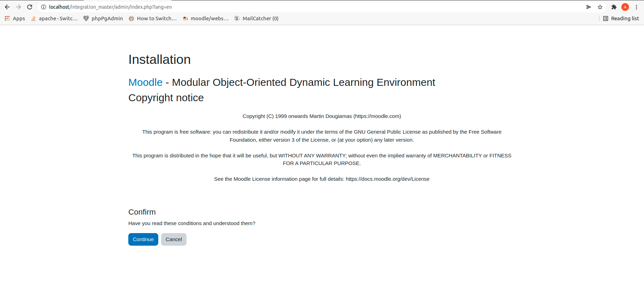Follow the Moodle heading link
The image size is (644, 298).
[145, 82]
